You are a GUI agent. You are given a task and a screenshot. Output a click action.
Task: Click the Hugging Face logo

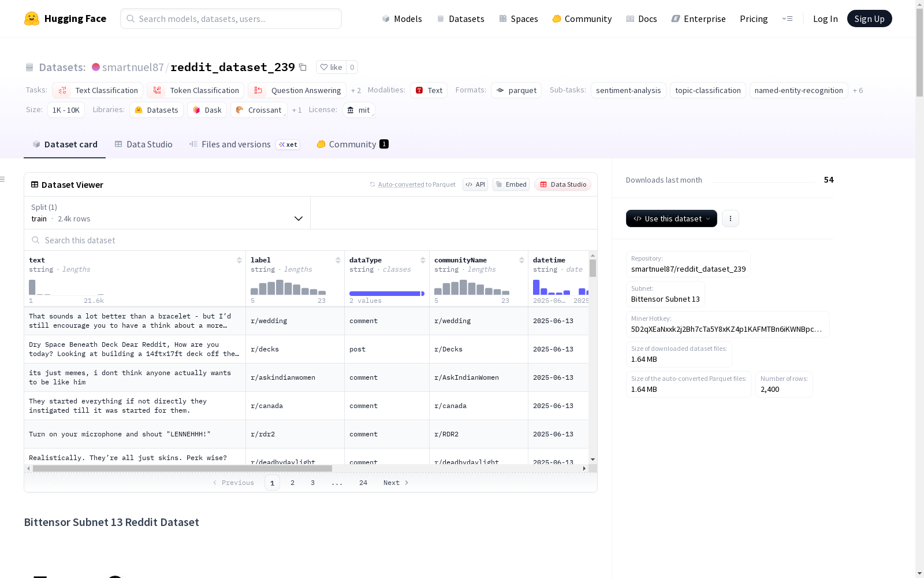(x=65, y=18)
